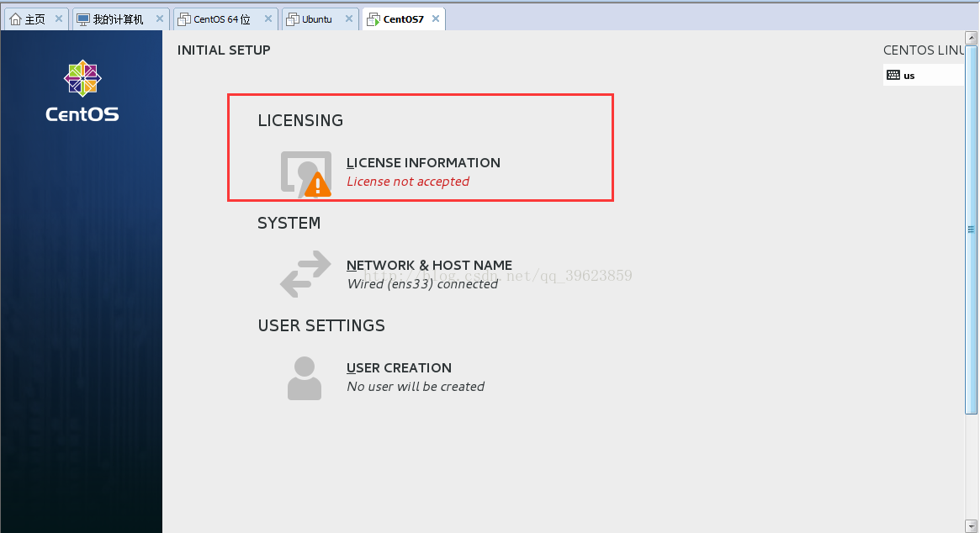This screenshot has height=533, width=980.
Task: Click the us keyboard layout icon
Action: pos(893,75)
